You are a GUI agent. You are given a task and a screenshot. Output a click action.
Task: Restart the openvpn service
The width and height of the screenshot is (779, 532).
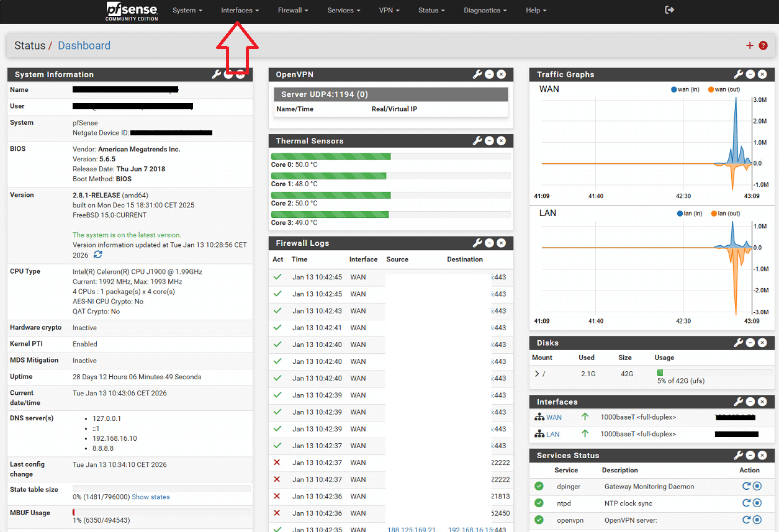(746, 520)
